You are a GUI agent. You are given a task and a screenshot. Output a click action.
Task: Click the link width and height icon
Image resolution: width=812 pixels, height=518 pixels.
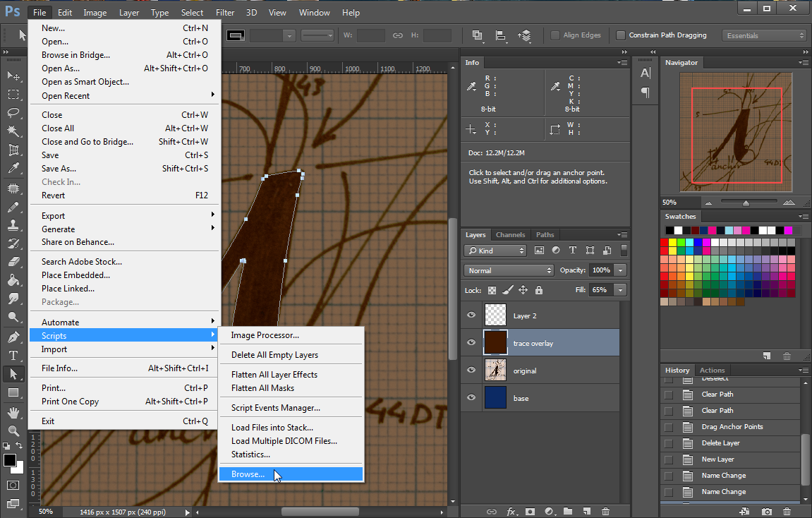398,35
